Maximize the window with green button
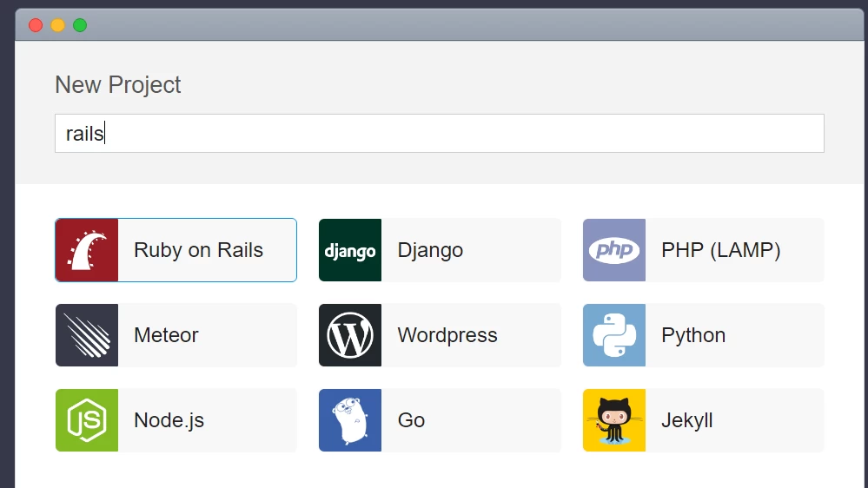Image resolution: width=868 pixels, height=488 pixels. [80, 25]
